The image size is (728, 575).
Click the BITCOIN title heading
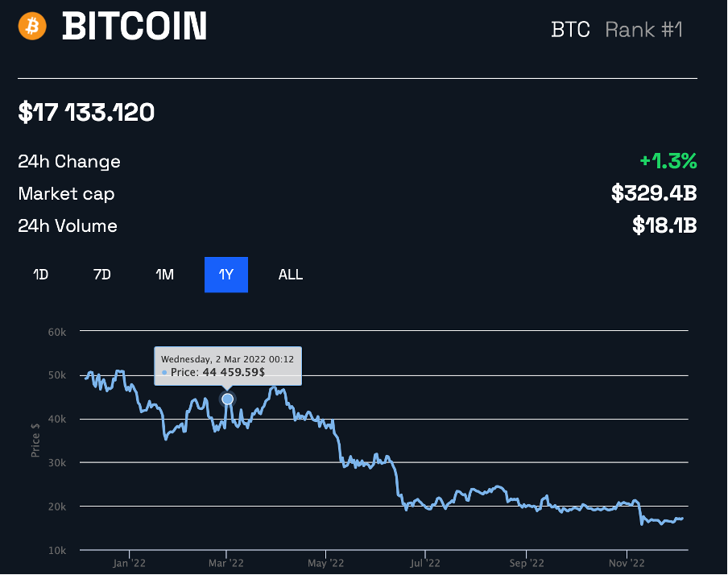(134, 26)
